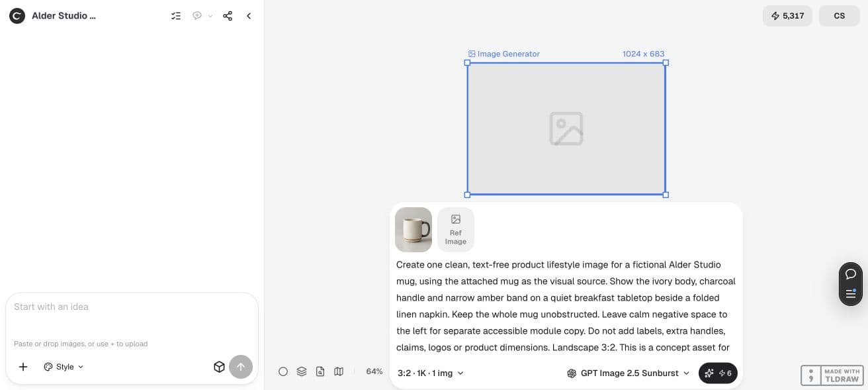Click the Alder Studio logo icon
Screen dimensions: 868x390
(x=17, y=16)
